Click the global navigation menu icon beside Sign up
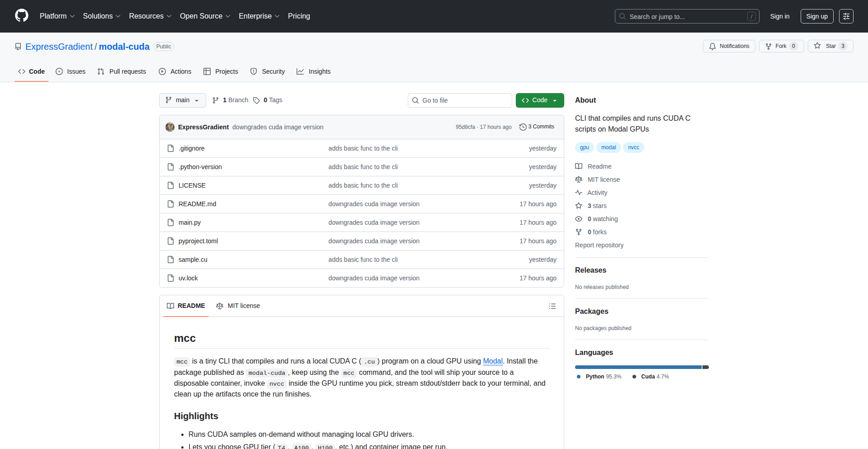The width and height of the screenshot is (868, 449). coord(846,16)
